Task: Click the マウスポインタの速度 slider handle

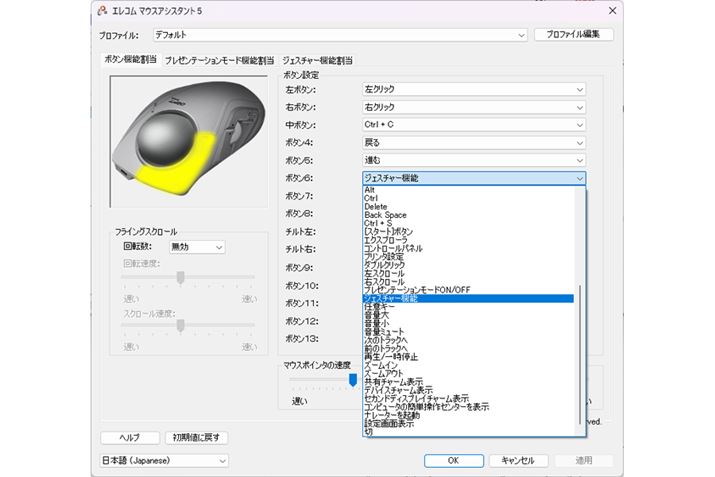Action: coord(353,380)
